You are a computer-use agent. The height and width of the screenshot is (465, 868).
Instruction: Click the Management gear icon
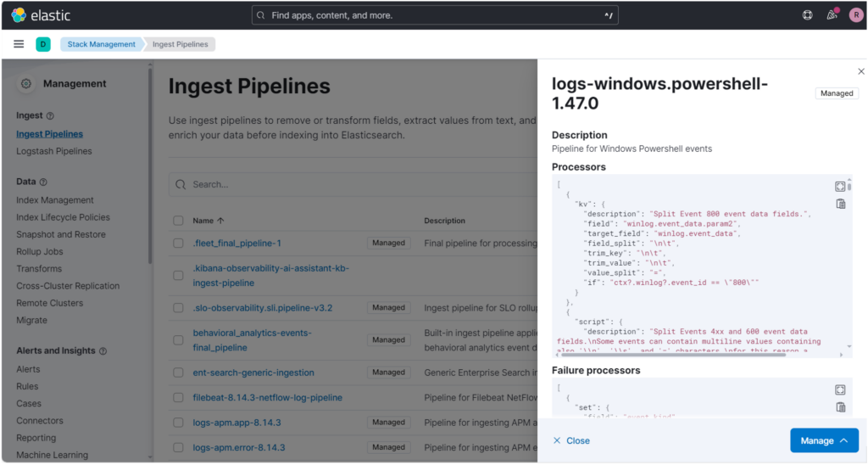pos(26,84)
